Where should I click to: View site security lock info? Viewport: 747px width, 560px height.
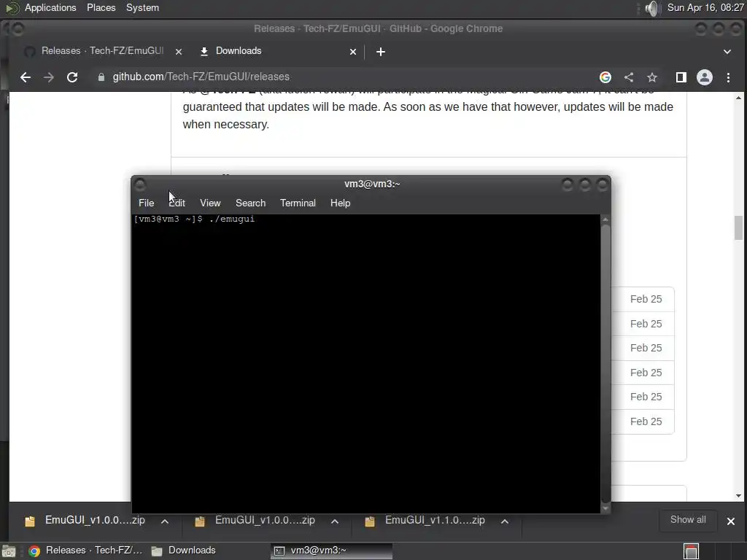[101, 77]
